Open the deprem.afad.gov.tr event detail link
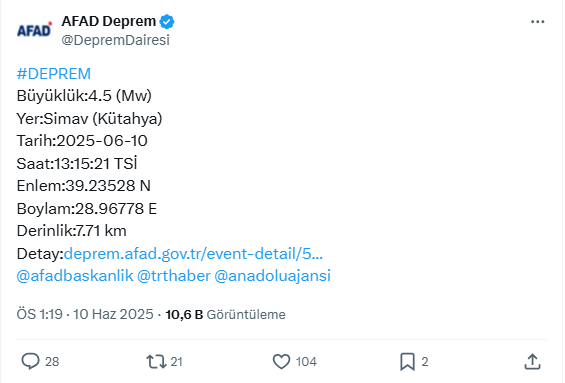 [193, 254]
